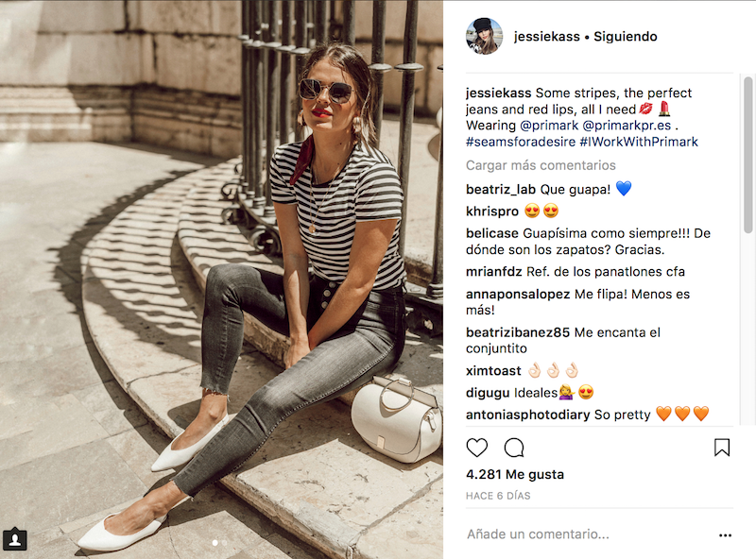Open jessiekass profile picture avatar
The height and width of the screenshot is (559, 756).
click(484, 37)
